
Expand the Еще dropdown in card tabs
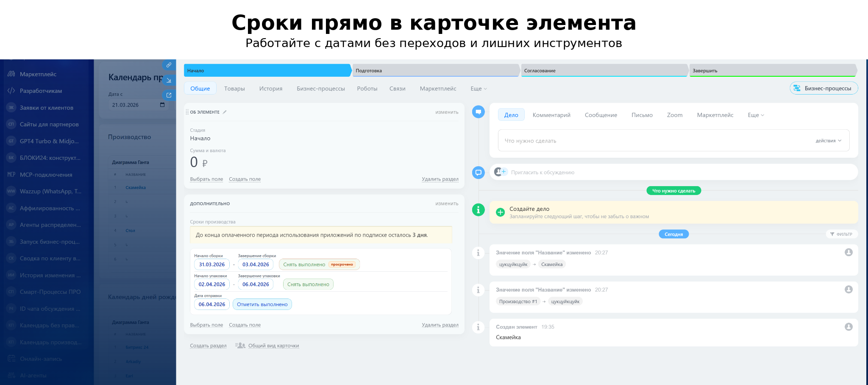479,89
